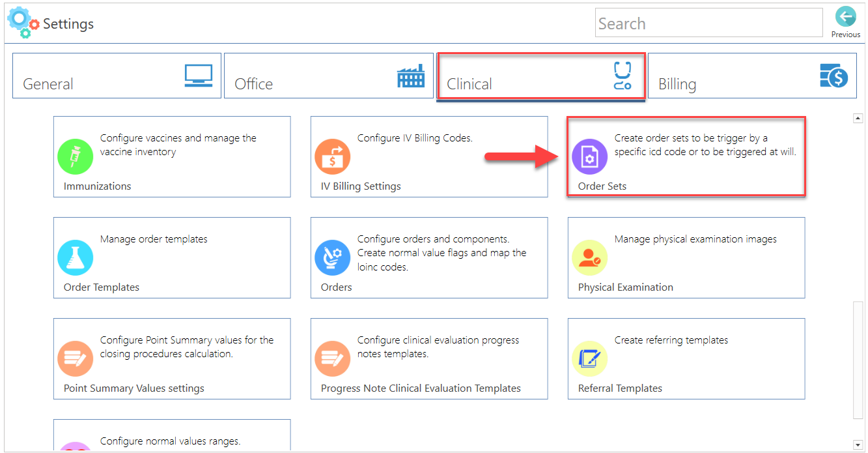Click the Referral Templates notepad icon

click(x=590, y=358)
